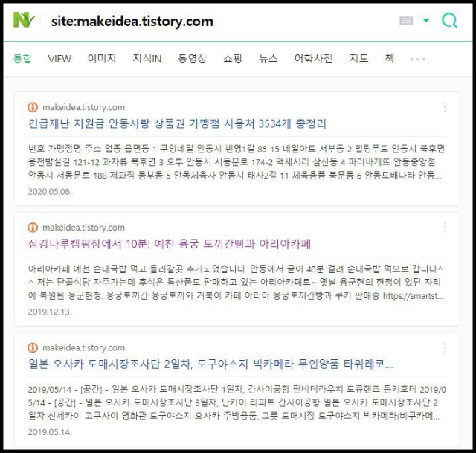The height and width of the screenshot is (453, 476).
Task: Open more options for third search result
Action: click(445, 347)
